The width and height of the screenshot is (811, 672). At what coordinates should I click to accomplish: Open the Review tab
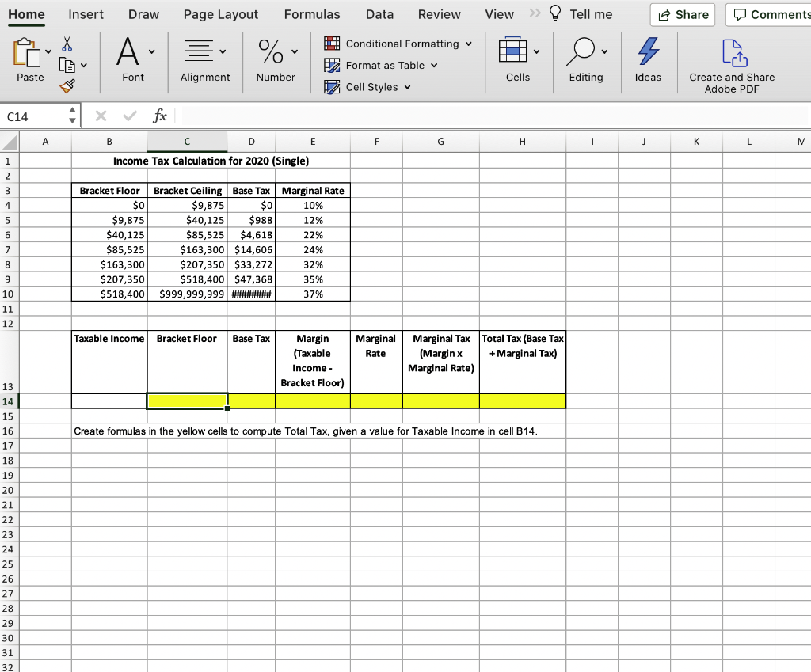point(439,14)
